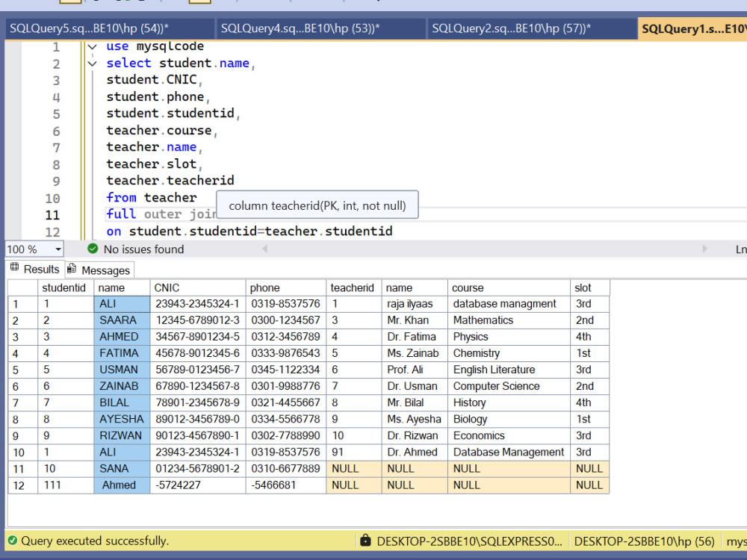Click the login DESKTOP-2SBBE10\hp (56) in status bar
The height and width of the screenshot is (560, 747).
(x=644, y=541)
